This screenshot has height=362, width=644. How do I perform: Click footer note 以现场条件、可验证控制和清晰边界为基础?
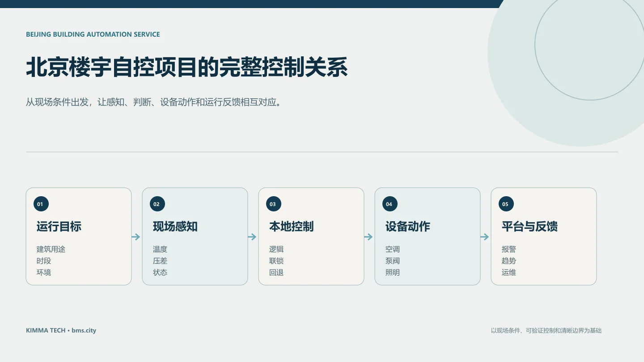click(546, 331)
